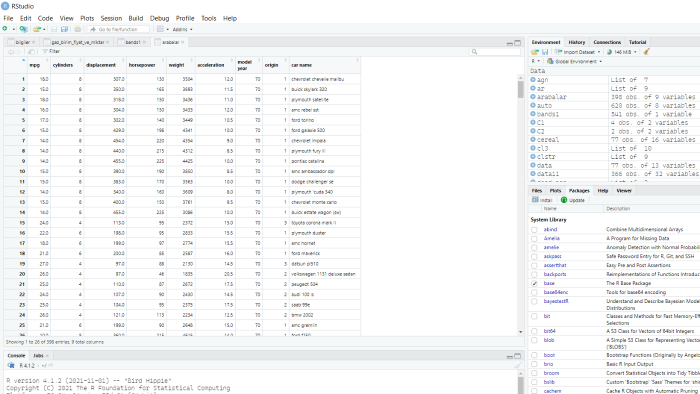Click the data viewer vertical scrollbar

521,205
